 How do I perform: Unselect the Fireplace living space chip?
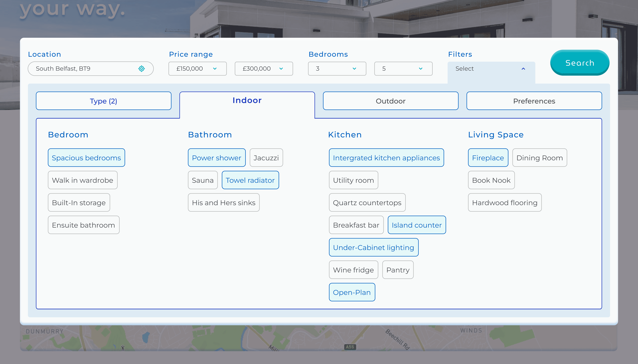coord(488,158)
